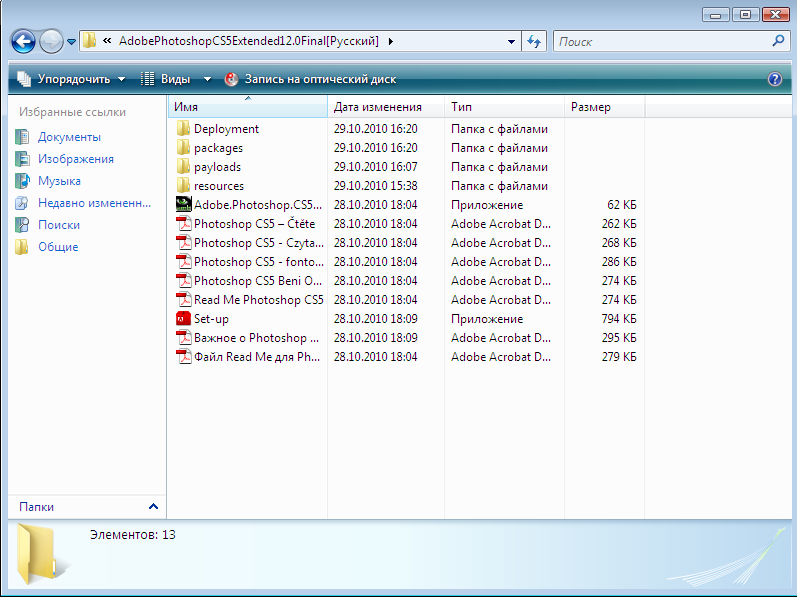Select the Файл Read Me для Ph... PDF icon

coord(183,356)
